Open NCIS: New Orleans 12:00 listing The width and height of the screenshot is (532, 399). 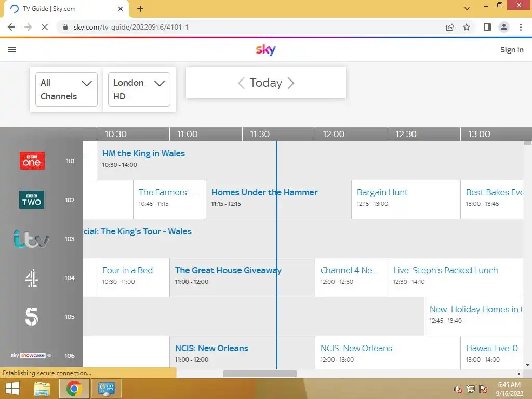tap(388, 353)
